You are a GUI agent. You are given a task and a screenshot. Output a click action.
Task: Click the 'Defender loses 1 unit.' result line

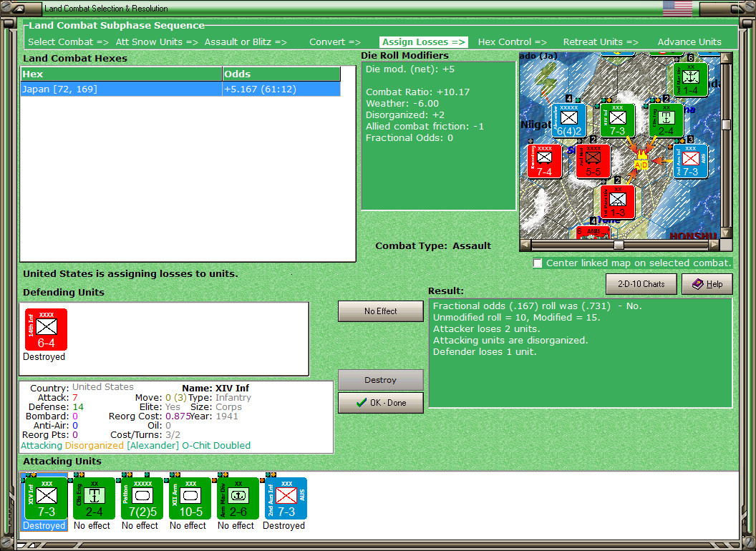point(485,352)
